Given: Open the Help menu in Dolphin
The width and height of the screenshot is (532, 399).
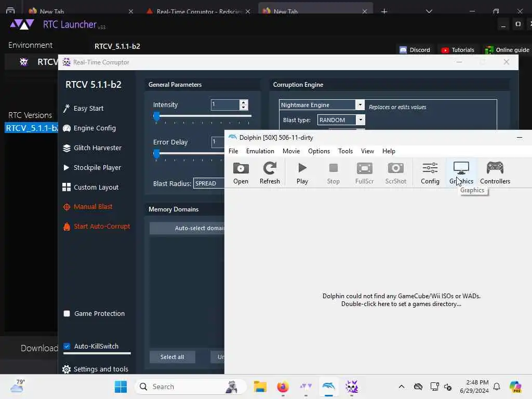Looking at the screenshot, I should pyautogui.click(x=389, y=151).
